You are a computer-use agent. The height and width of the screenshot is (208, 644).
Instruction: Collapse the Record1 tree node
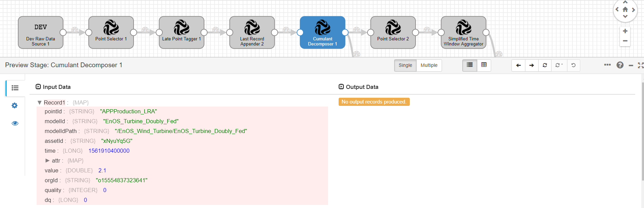click(39, 102)
